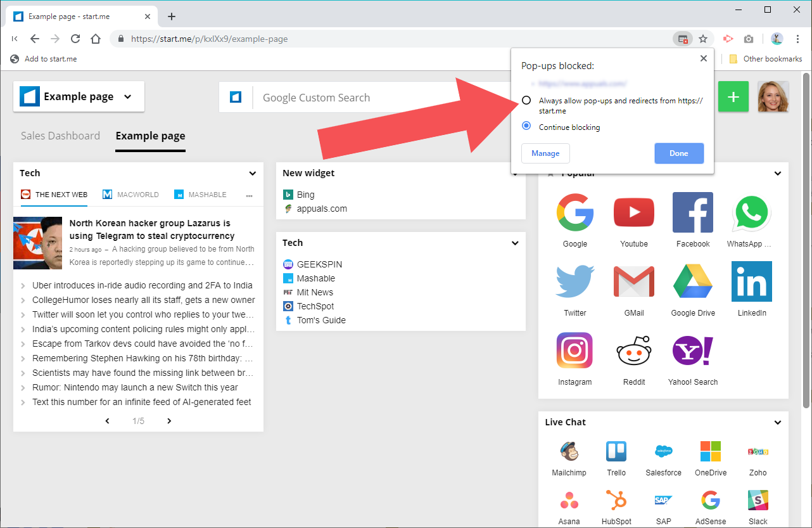Open the Google shortcut icon
Screen dimensions: 812x528
coord(575,212)
